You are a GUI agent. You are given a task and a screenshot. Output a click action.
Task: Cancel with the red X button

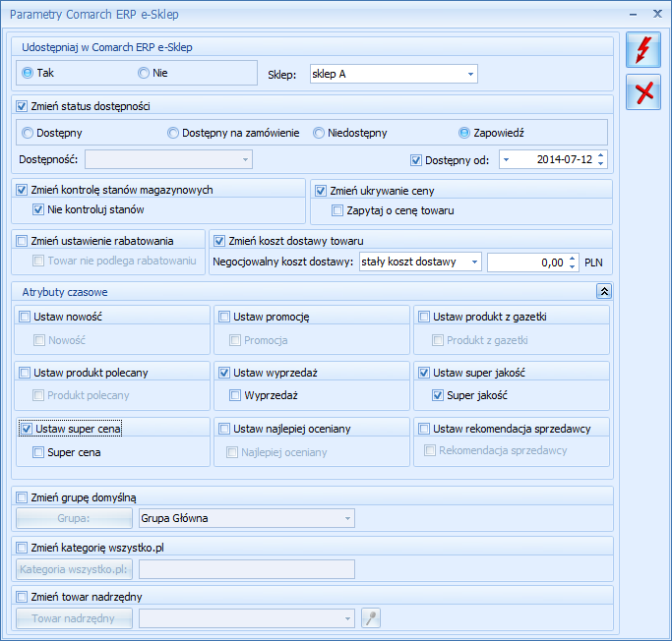coord(642,92)
